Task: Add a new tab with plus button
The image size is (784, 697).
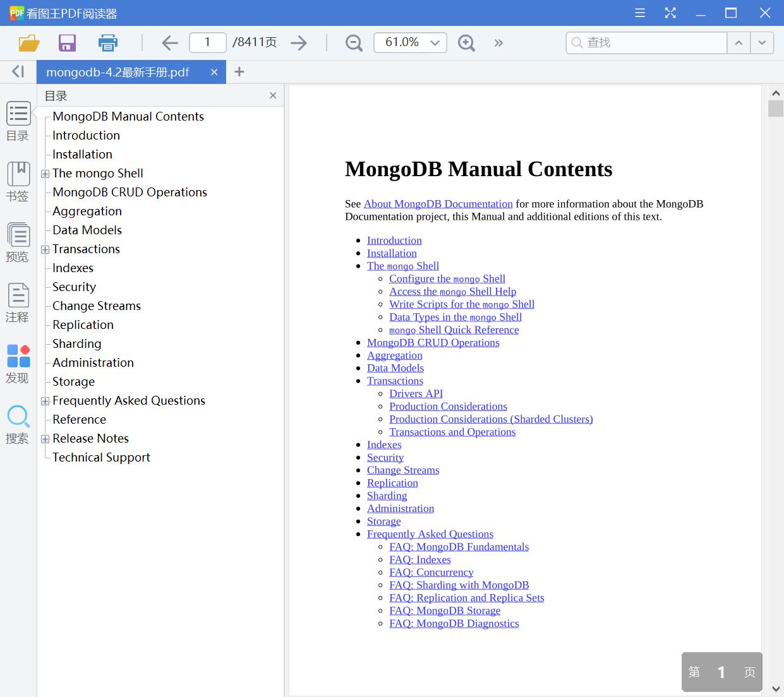Action: 239,72
